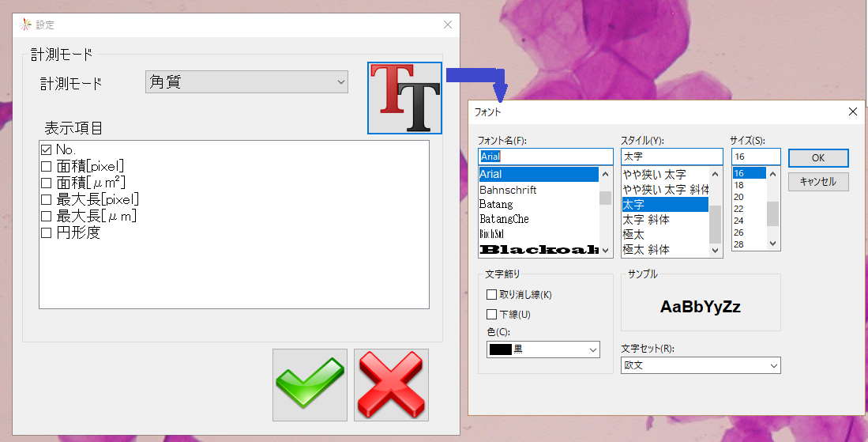Enable the 面積[pixel] checkbox
The height and width of the screenshot is (442, 868).
(46, 166)
